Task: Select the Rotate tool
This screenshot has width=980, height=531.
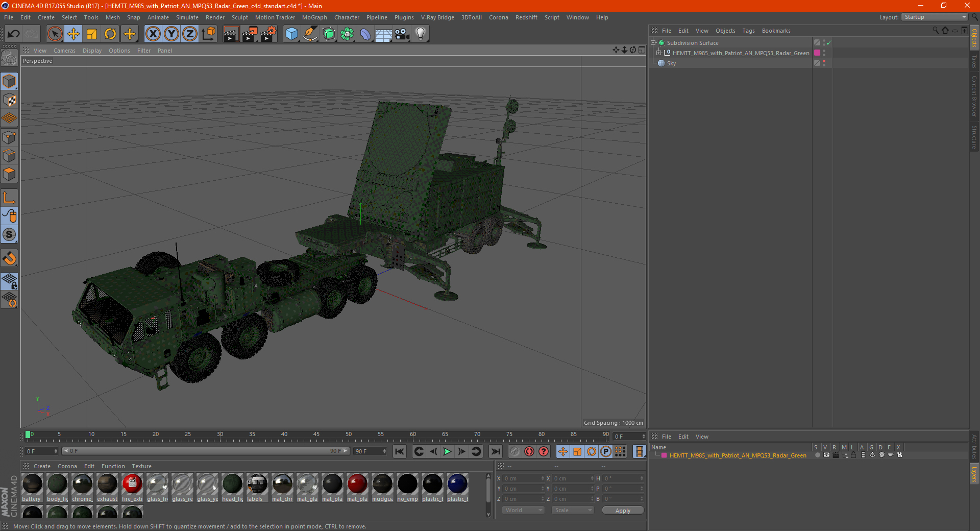Action: tap(110, 34)
